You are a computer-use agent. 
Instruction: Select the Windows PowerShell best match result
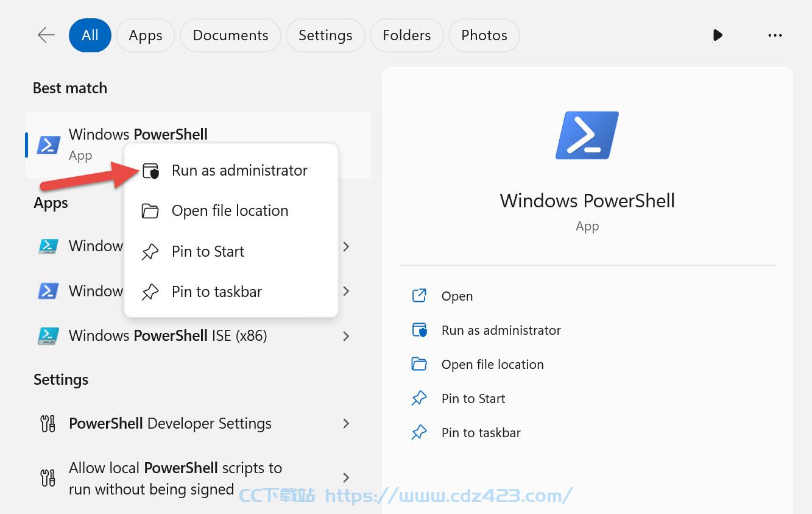198,145
